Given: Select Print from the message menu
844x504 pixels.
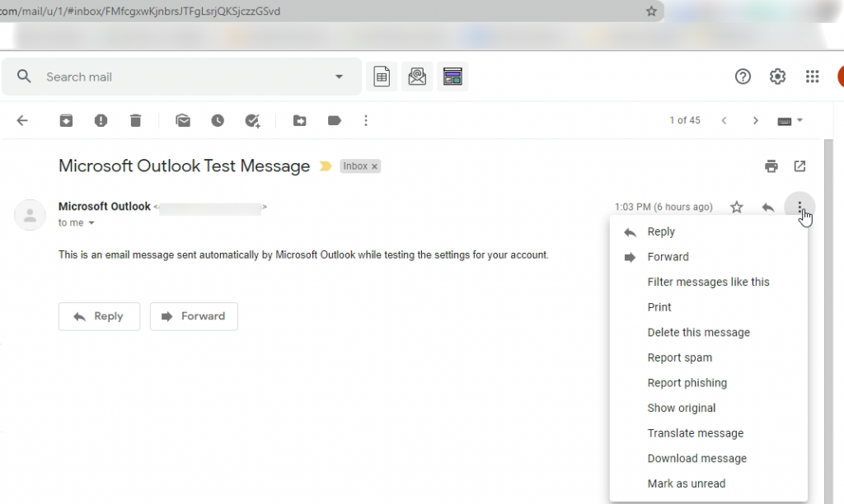Looking at the screenshot, I should click(x=708, y=308).
